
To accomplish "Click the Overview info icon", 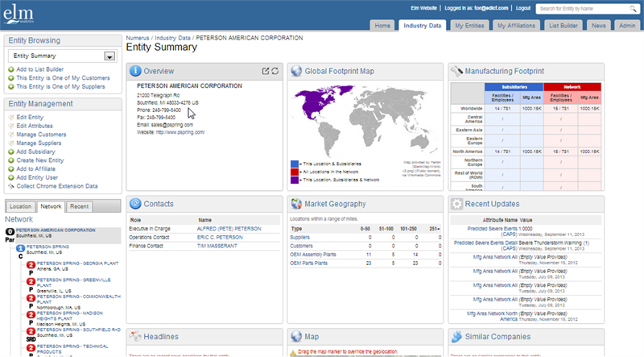I will pos(135,71).
